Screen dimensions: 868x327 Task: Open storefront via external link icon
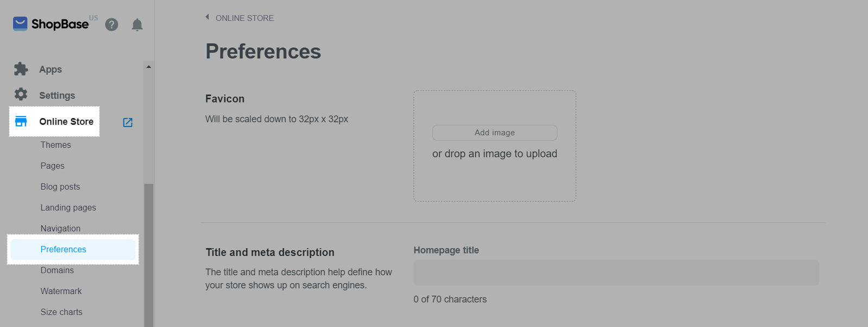coord(128,123)
